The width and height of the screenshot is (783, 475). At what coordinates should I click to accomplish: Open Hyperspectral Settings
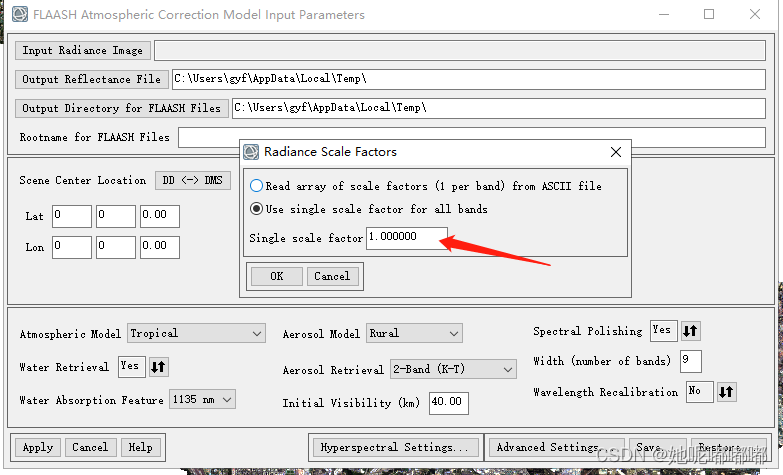pyautogui.click(x=395, y=448)
